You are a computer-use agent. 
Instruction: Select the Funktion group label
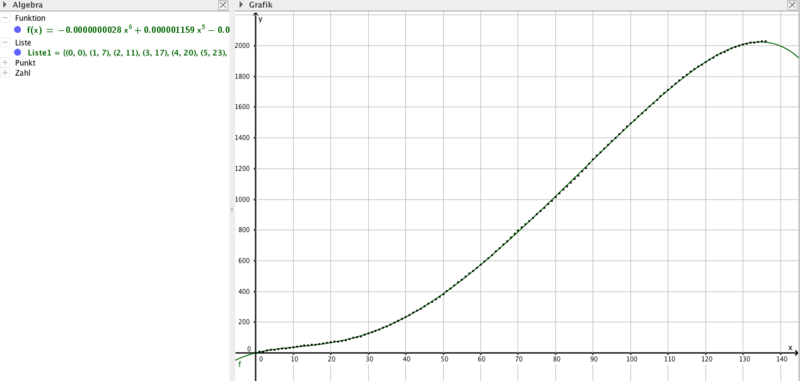(30, 18)
